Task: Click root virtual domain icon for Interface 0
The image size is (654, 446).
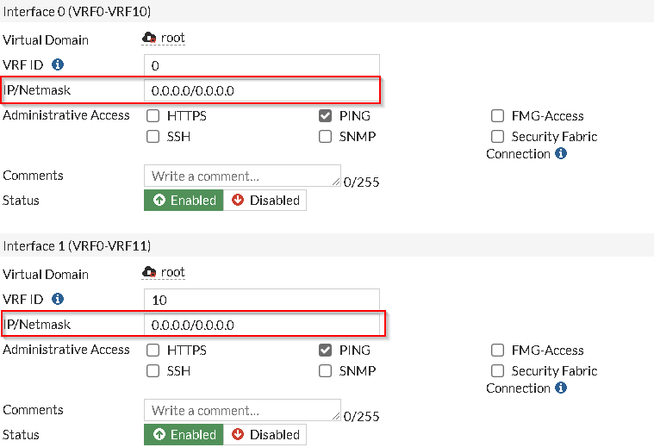Action: coord(150,38)
